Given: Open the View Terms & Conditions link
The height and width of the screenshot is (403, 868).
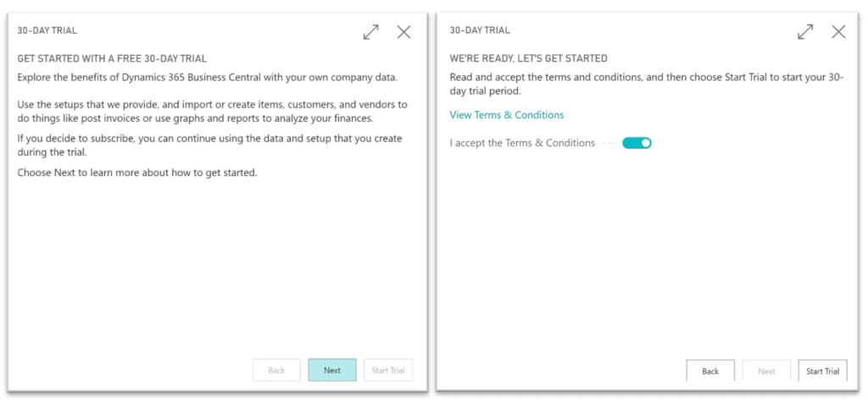Looking at the screenshot, I should pos(507,115).
